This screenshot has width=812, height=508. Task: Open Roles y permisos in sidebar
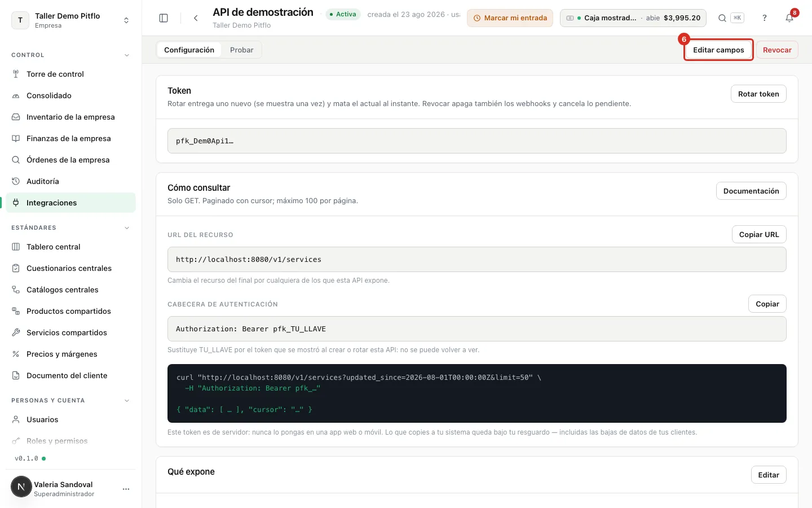click(70, 441)
